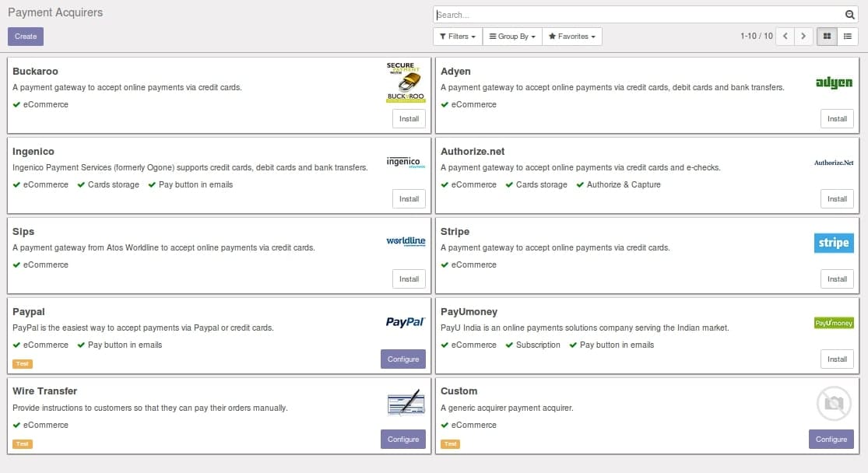Image resolution: width=868 pixels, height=473 pixels.
Task: Click 'Payment Acquirers' breadcrumb title
Action: tap(55, 12)
